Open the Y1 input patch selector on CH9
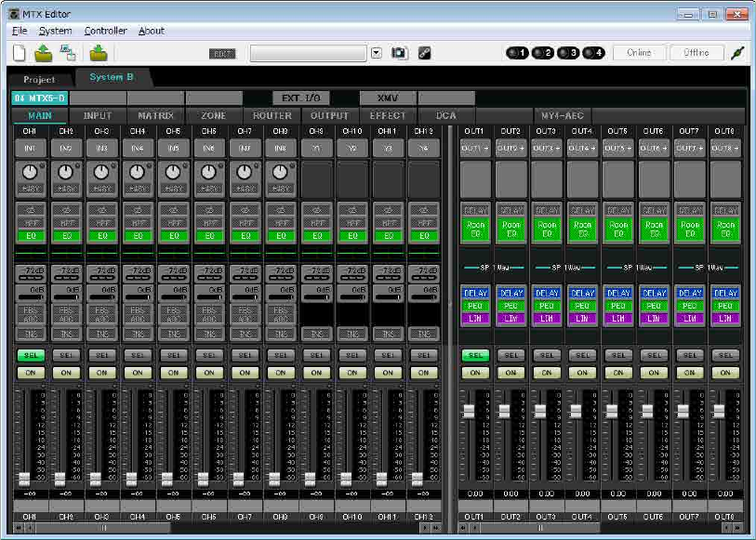756x540 pixels. tap(316, 149)
